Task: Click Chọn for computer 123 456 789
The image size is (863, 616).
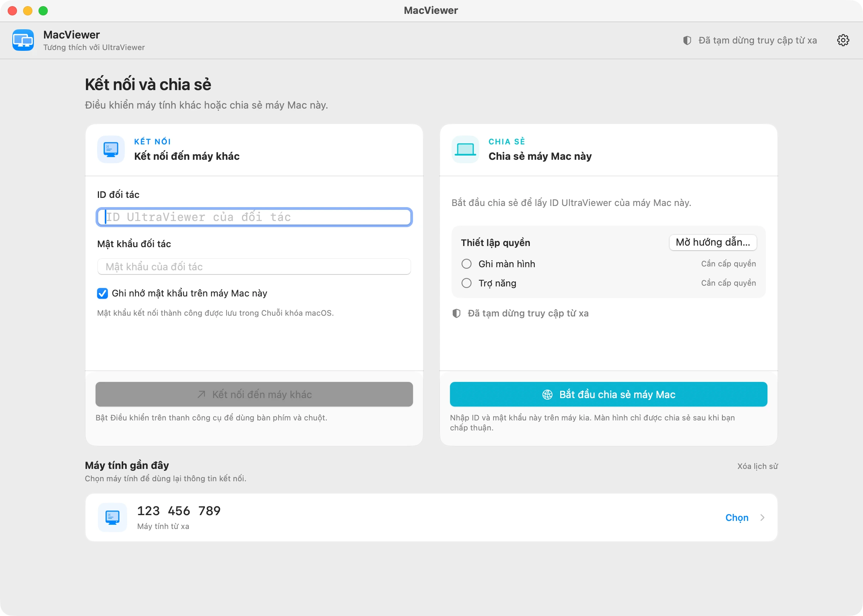Action: tap(737, 518)
